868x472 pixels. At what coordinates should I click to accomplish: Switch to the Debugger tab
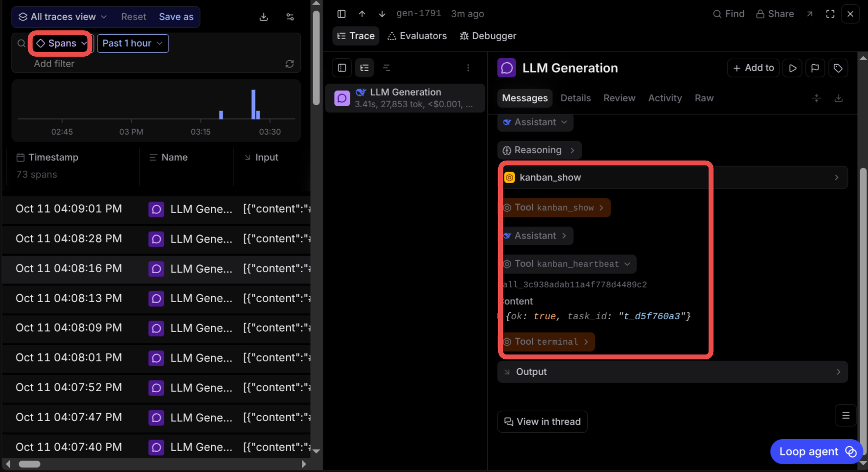click(x=488, y=36)
